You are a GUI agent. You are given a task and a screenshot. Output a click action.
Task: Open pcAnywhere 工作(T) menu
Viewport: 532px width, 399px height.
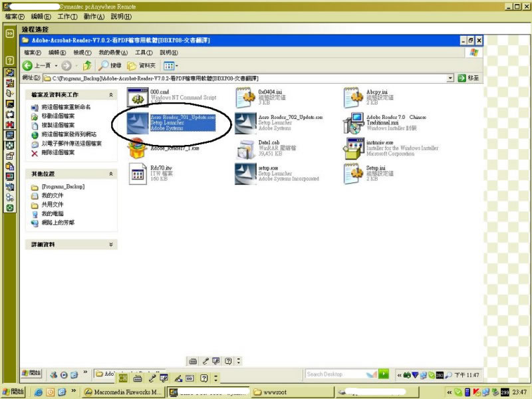[x=68, y=16]
